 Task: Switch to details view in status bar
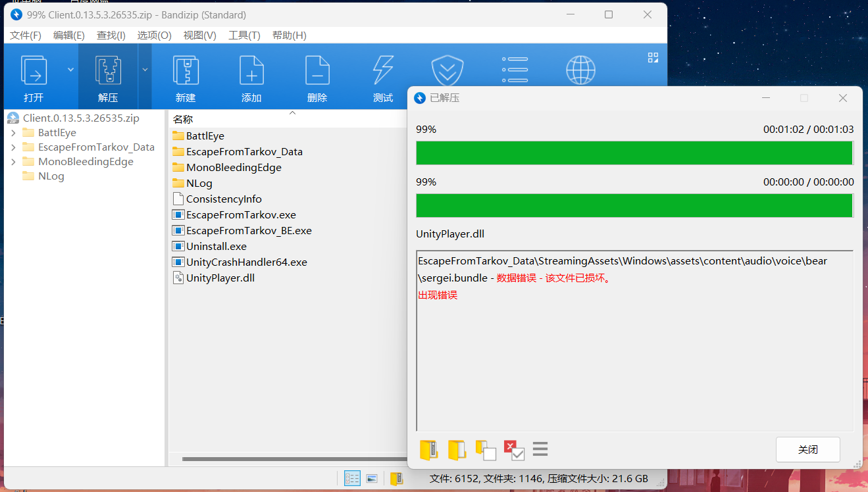coord(352,478)
